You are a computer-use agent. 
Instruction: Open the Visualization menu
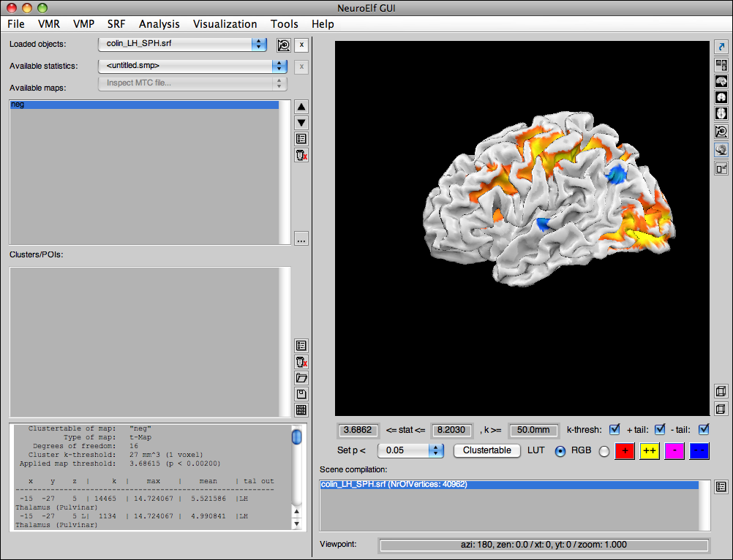tap(225, 24)
